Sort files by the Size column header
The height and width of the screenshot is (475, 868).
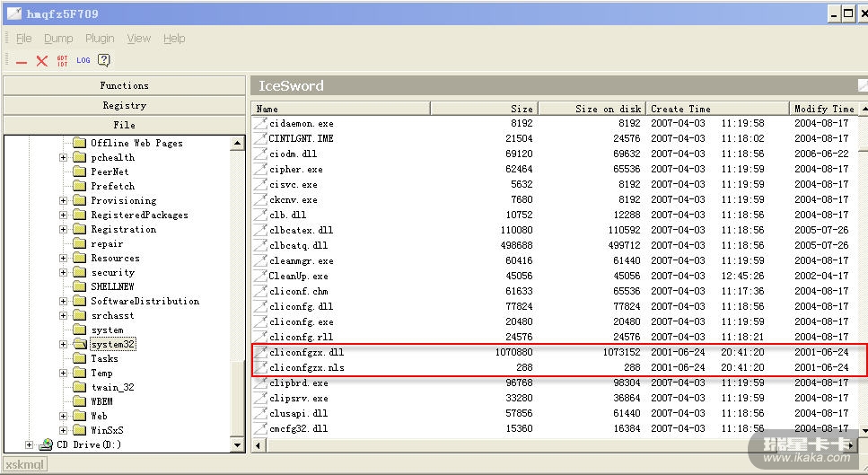pyautogui.click(x=485, y=109)
